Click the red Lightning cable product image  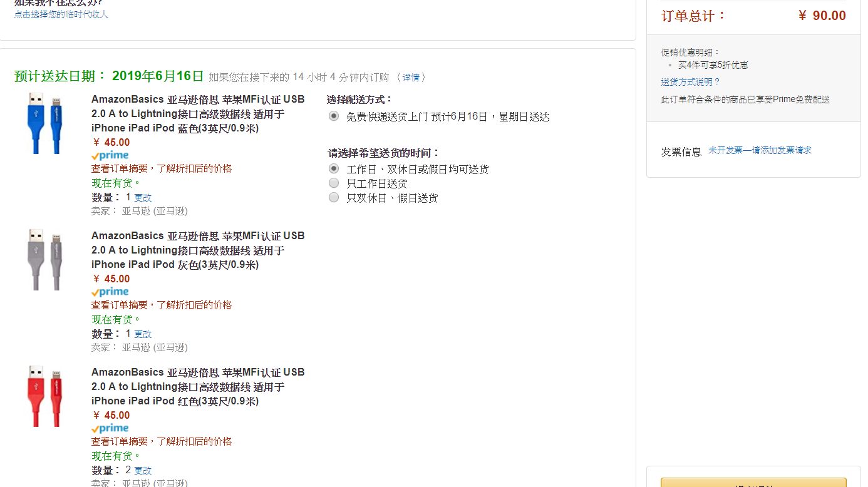(46, 396)
